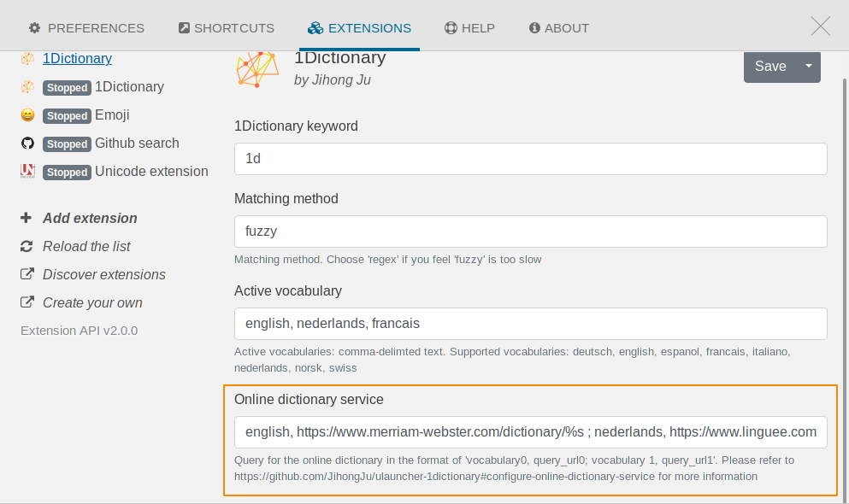
Task: Open the Github search extension
Action: tap(111, 144)
